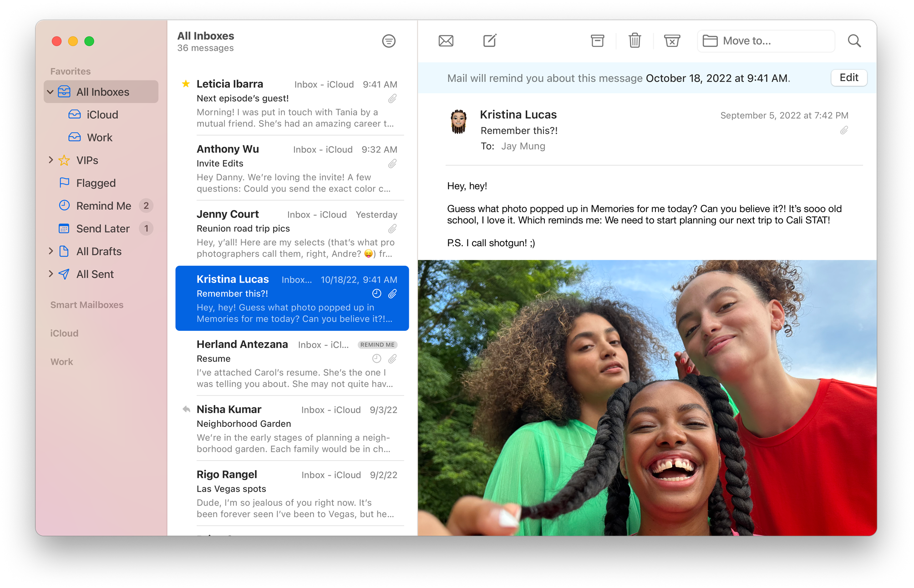This screenshot has height=588, width=914.
Task: Expand the VIPs list
Action: point(51,160)
